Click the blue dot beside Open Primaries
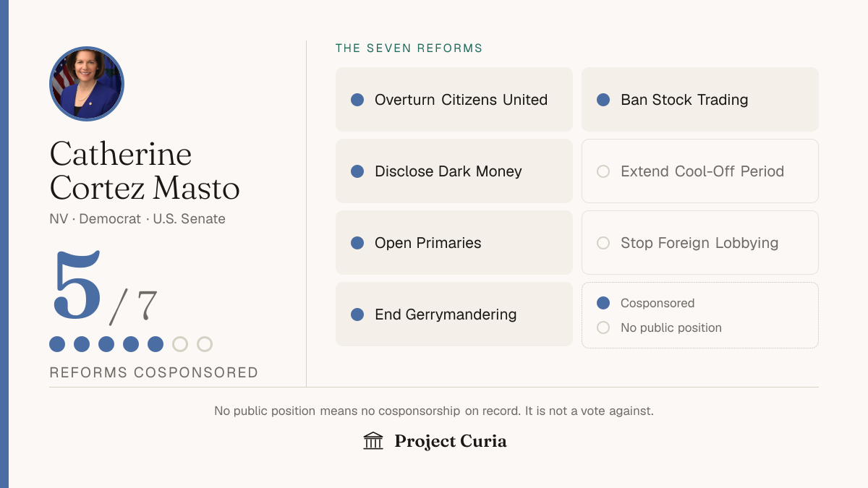This screenshot has height=488, width=868. coord(357,243)
